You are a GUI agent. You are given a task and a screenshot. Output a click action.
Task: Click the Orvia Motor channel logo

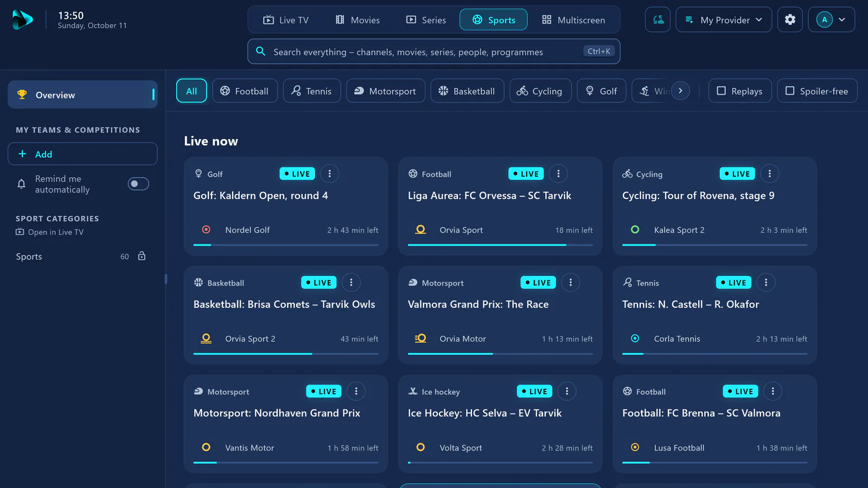tap(420, 338)
